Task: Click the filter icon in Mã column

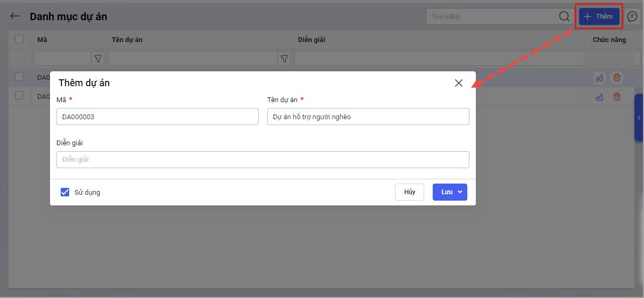Action: click(x=98, y=59)
